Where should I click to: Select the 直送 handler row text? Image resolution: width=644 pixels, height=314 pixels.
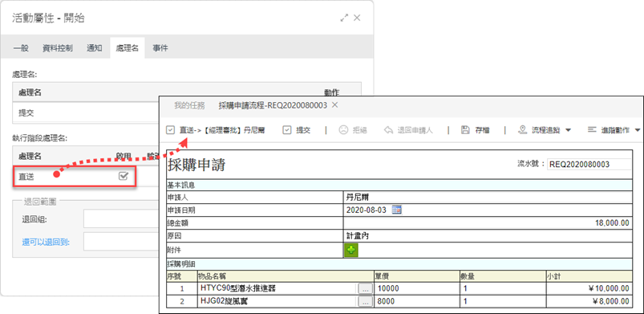[x=26, y=177]
